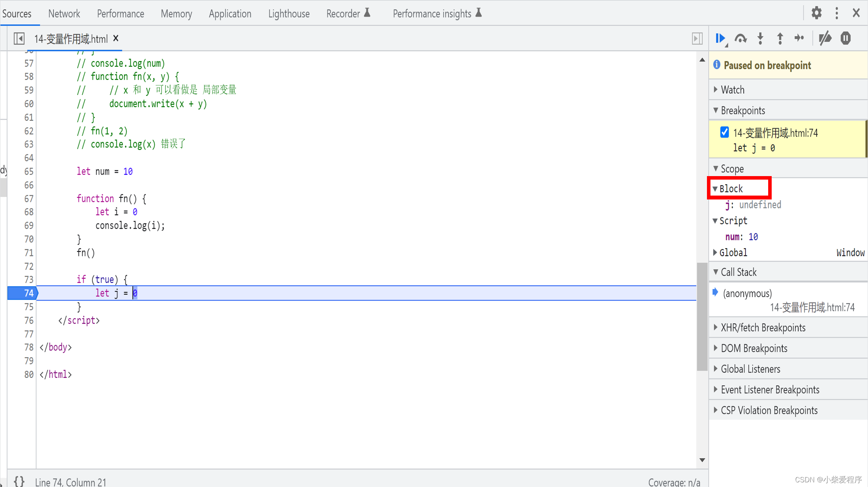Click the 14-变量作用域.html:74 call stack location

pyautogui.click(x=812, y=307)
